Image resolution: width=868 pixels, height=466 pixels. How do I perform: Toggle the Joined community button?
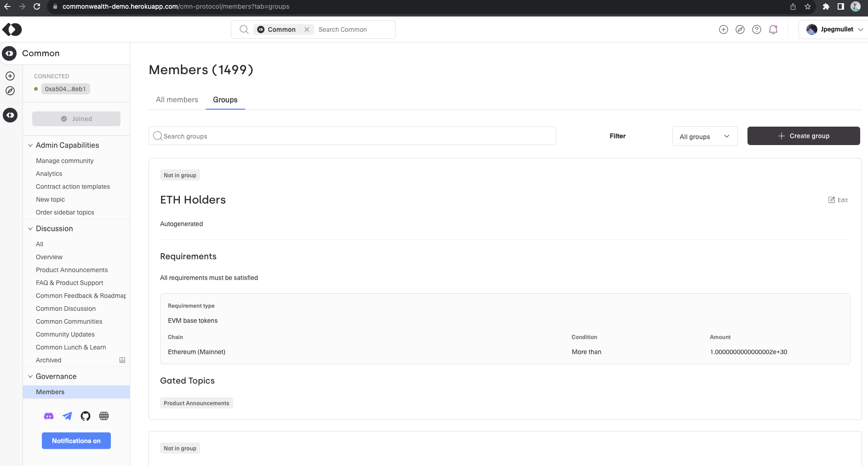(76, 119)
